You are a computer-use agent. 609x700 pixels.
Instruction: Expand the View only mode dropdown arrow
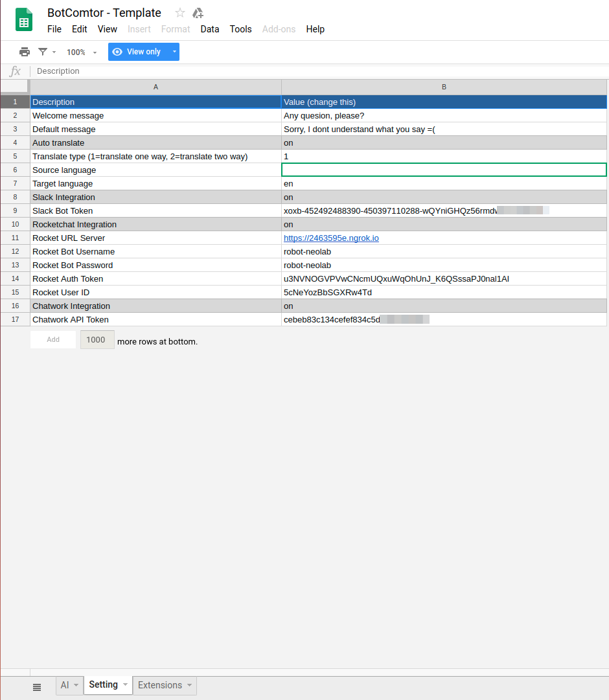click(174, 52)
